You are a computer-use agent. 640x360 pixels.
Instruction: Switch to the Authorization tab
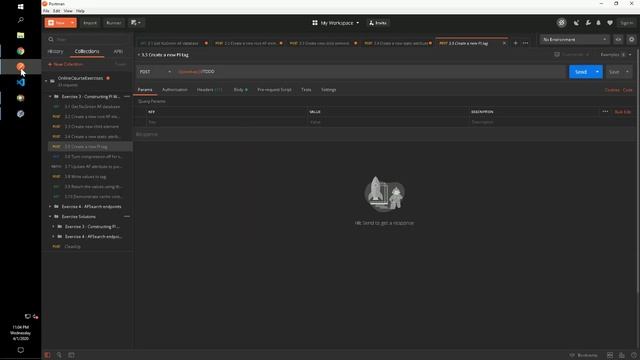pos(175,90)
